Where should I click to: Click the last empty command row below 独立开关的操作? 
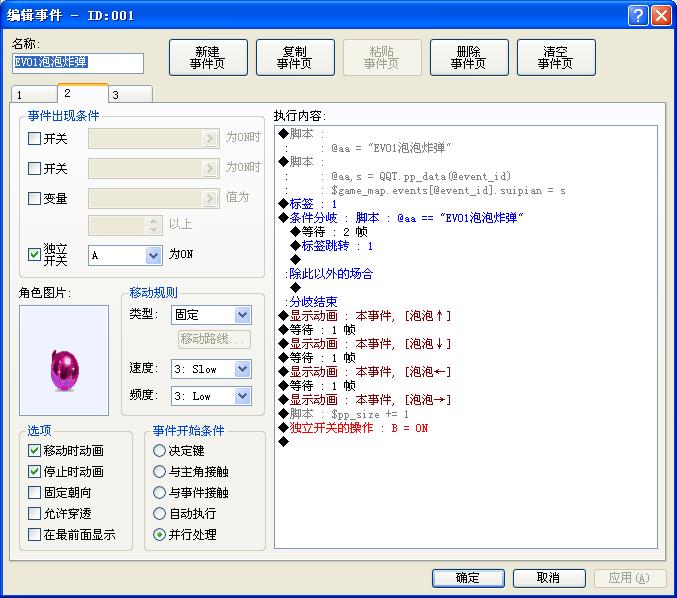click(x=284, y=442)
